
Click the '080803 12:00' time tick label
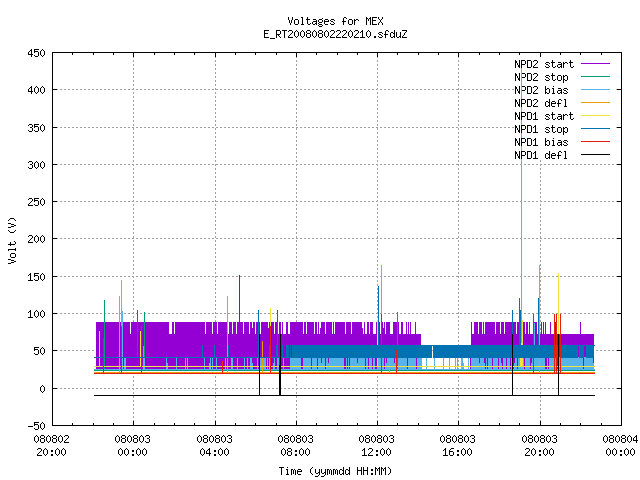point(376,446)
